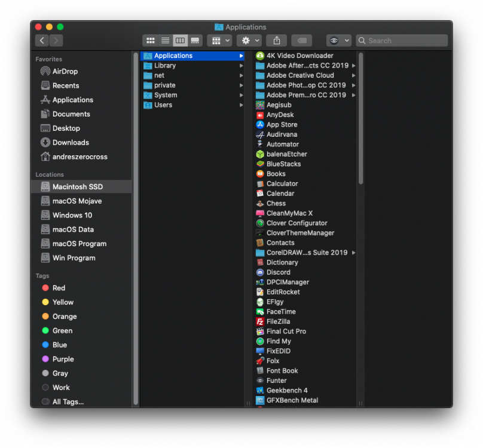Switch to list view in the toolbar

tap(166, 41)
